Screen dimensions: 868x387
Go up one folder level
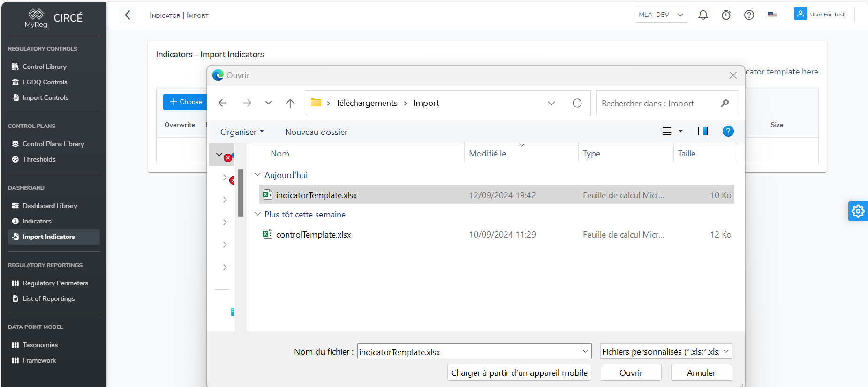pos(290,103)
